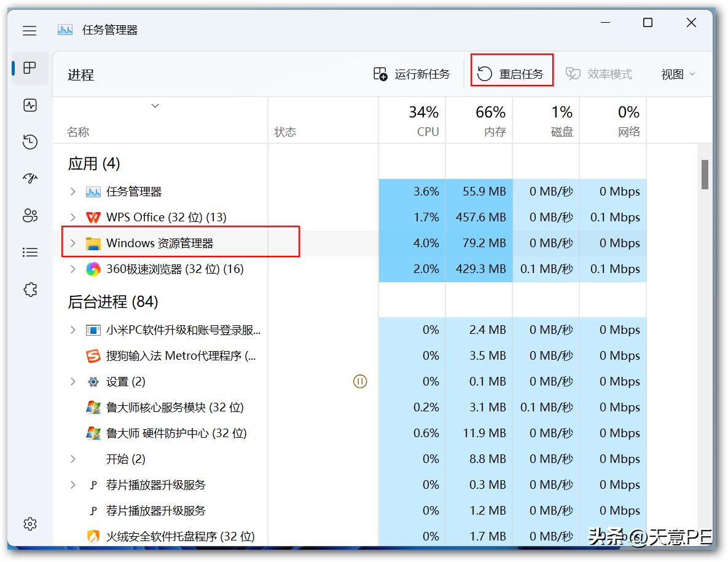Image resolution: width=728 pixels, height=562 pixels.
Task: Open Task Manager settings via gear icon
Action: 29,524
